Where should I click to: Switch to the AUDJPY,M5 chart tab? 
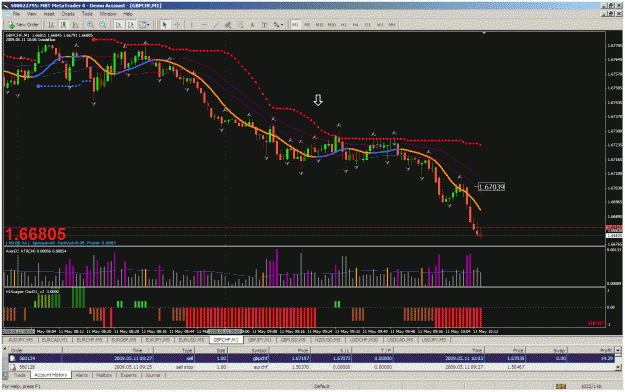click(20, 340)
